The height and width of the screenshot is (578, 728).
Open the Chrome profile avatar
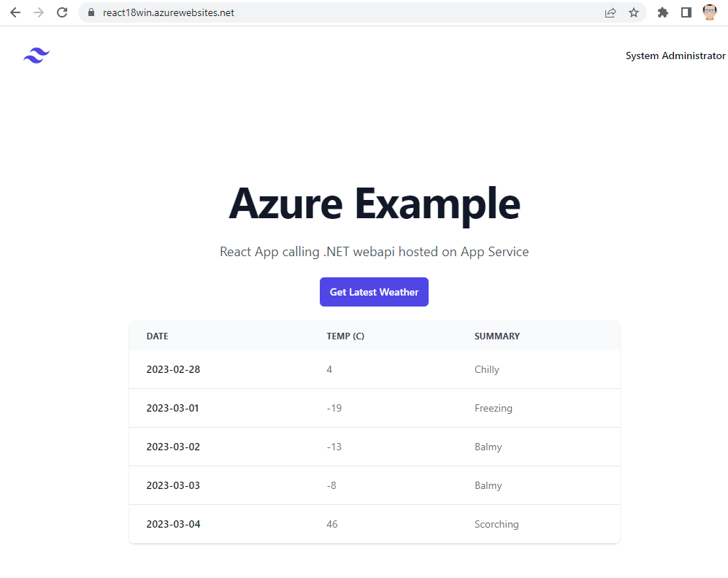click(x=710, y=12)
